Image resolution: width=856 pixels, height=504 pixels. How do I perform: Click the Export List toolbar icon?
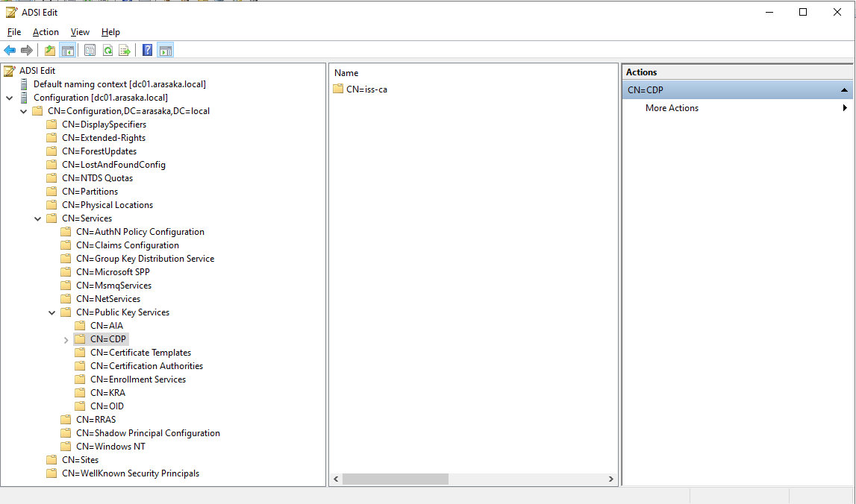125,50
